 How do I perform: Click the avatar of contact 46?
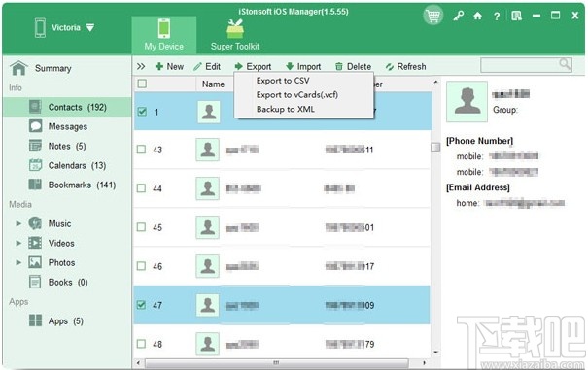tap(207, 266)
